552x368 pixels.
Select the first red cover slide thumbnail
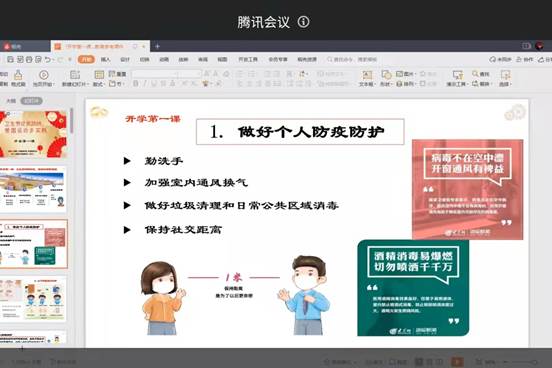(33, 134)
